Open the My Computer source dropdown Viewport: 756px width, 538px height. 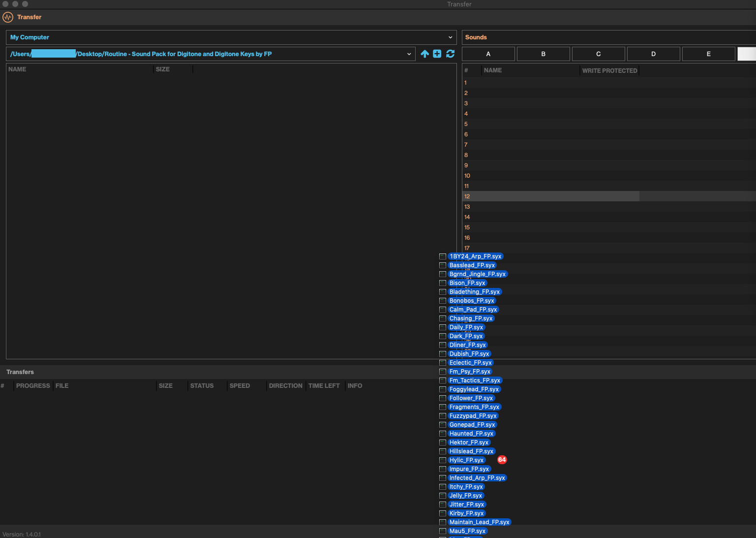[x=231, y=37]
